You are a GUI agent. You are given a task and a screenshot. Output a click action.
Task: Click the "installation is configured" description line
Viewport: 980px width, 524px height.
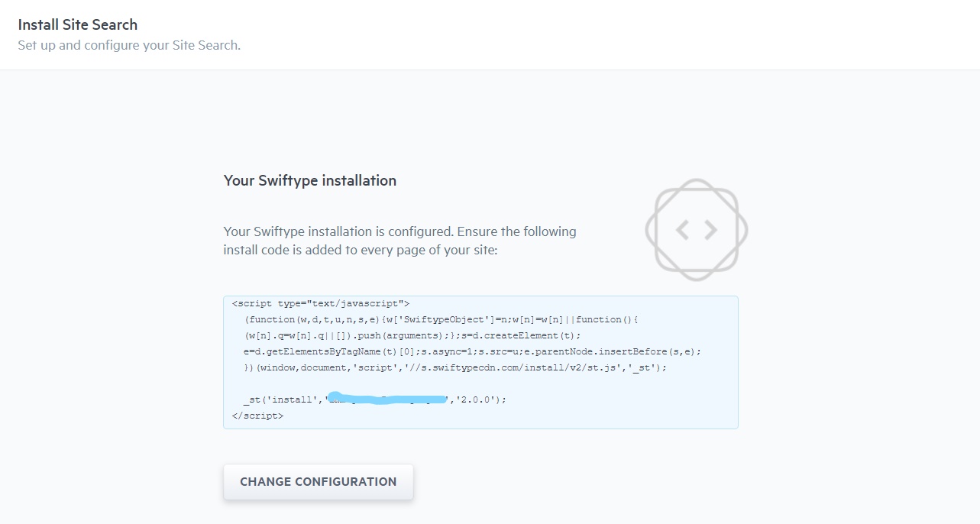399,231
